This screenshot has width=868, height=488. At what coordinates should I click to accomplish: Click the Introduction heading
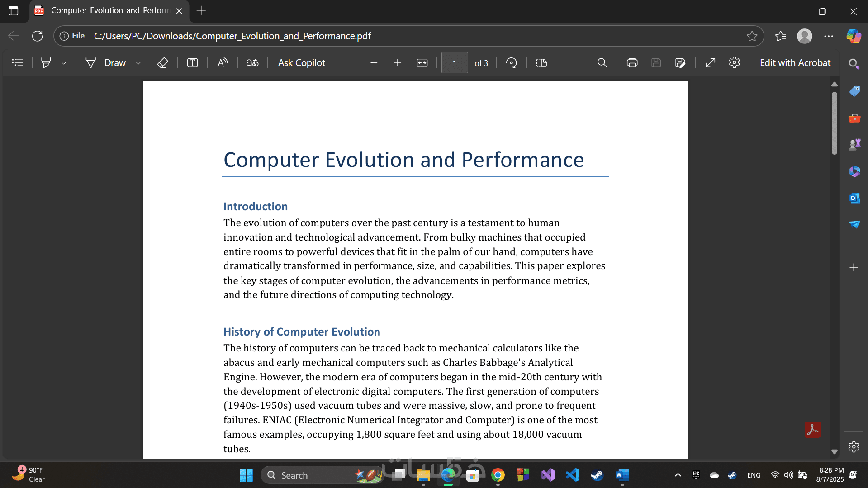(x=256, y=207)
